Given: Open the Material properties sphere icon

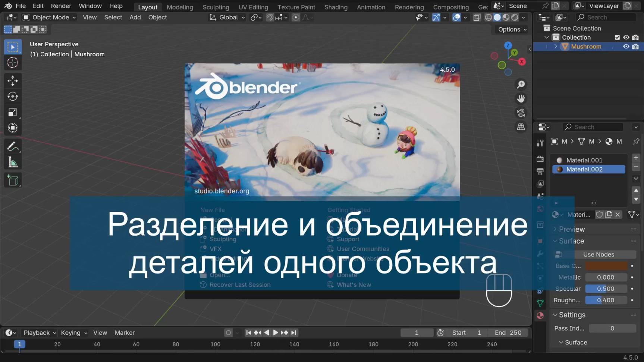Looking at the screenshot, I should pos(540,315).
